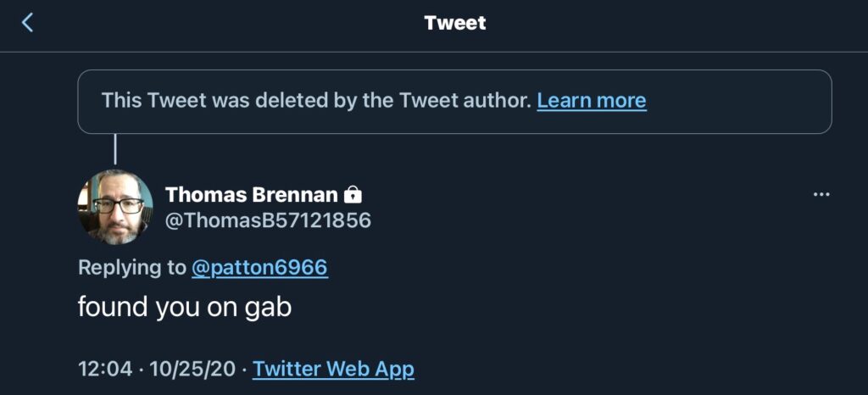Viewport: 868px width, 395px height.
Task: Follow the Learn more link
Action: tap(592, 101)
